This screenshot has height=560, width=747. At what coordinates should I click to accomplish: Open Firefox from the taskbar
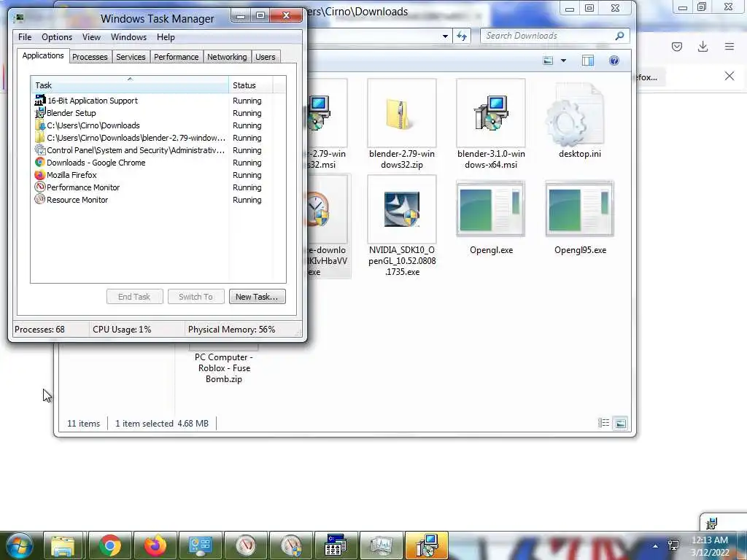tap(155, 545)
